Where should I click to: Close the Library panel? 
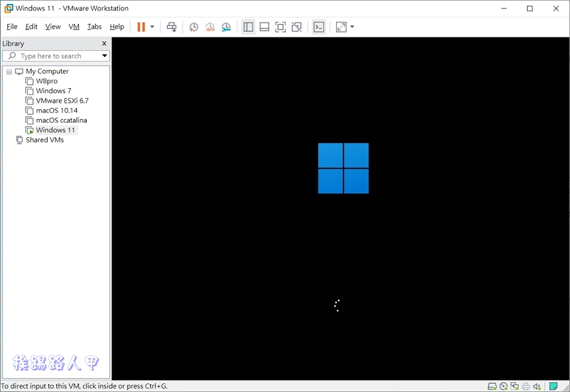point(104,43)
